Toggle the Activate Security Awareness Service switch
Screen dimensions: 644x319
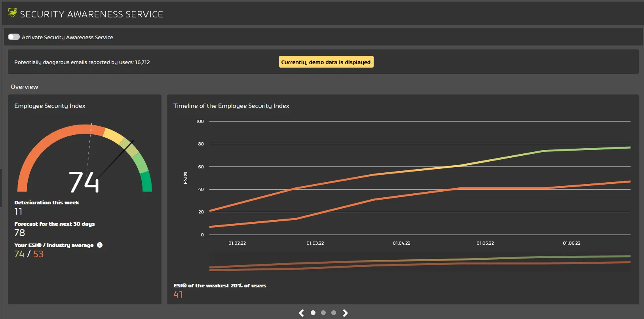(x=14, y=37)
